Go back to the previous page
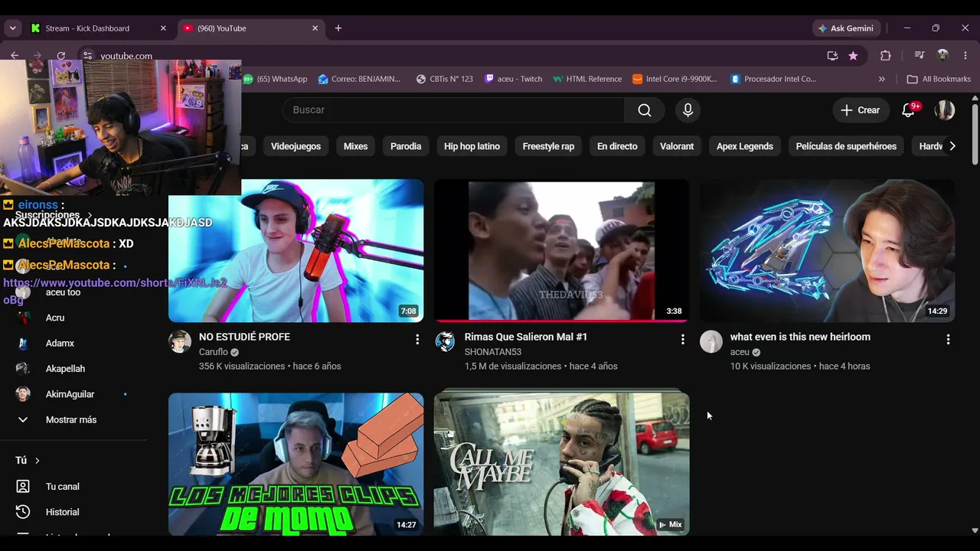The image size is (980, 551). pos(15,56)
